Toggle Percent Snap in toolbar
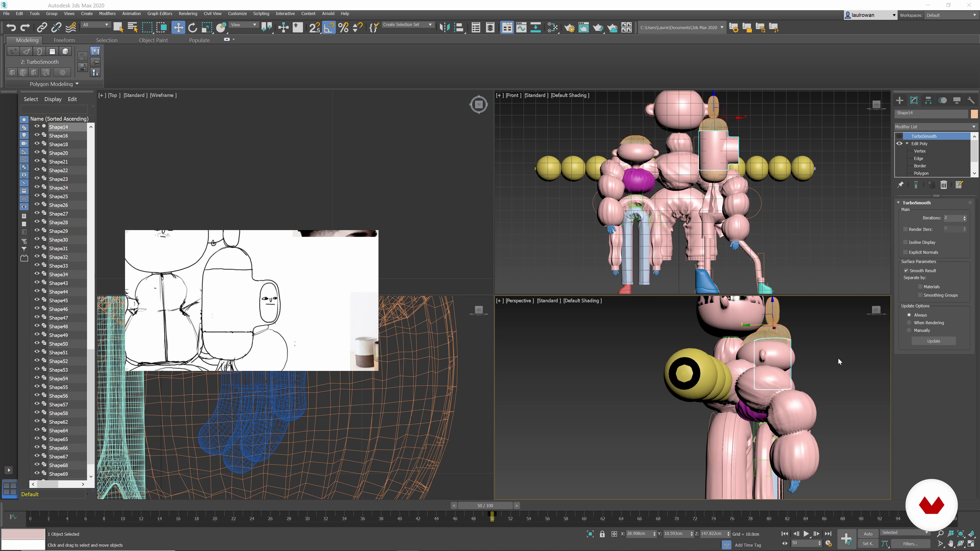980x551 pixels. [x=343, y=27]
